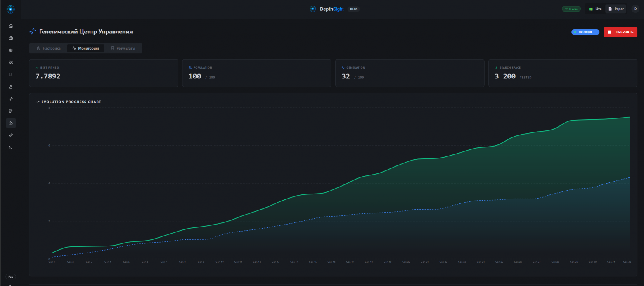644x286 pixels.
Task: Click the "В сети" online status badge
Action: pos(572,9)
